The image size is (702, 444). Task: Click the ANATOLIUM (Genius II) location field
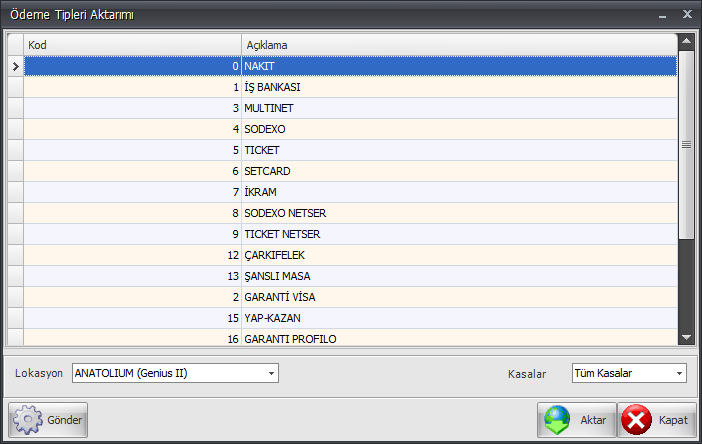[x=176, y=373]
